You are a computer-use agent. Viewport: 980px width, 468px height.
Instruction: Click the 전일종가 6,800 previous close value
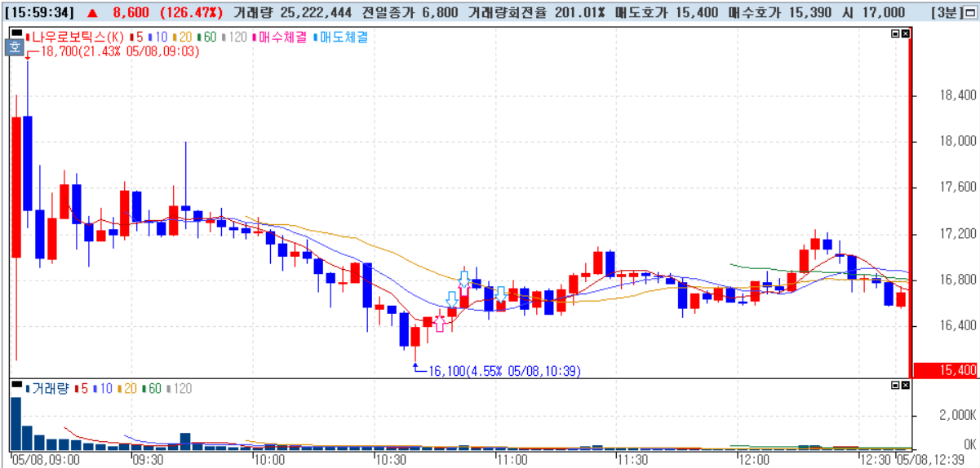coord(411,13)
